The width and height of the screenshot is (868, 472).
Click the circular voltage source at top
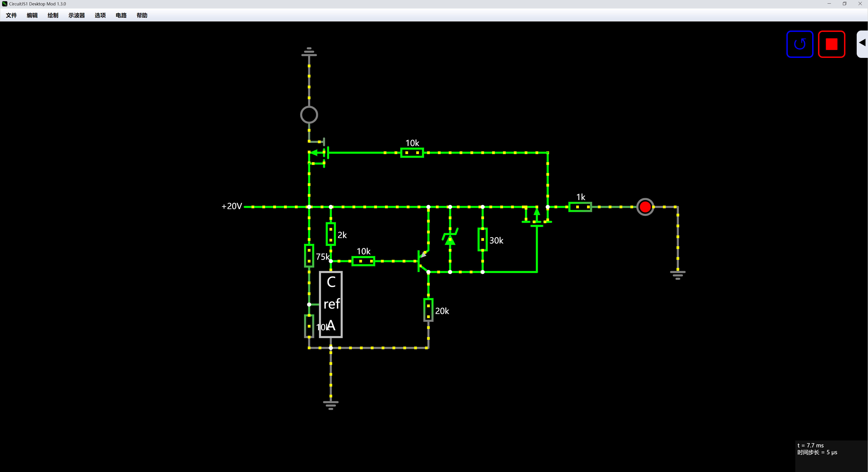[x=309, y=115]
